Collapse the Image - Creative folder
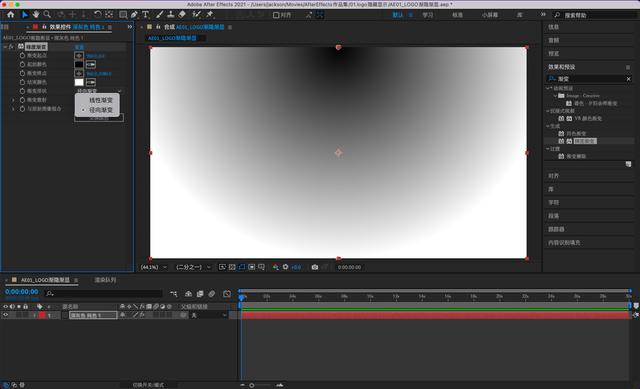 click(555, 96)
